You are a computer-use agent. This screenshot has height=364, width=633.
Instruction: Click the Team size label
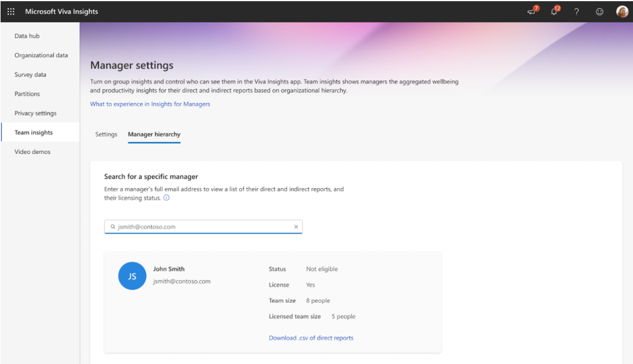(282, 301)
